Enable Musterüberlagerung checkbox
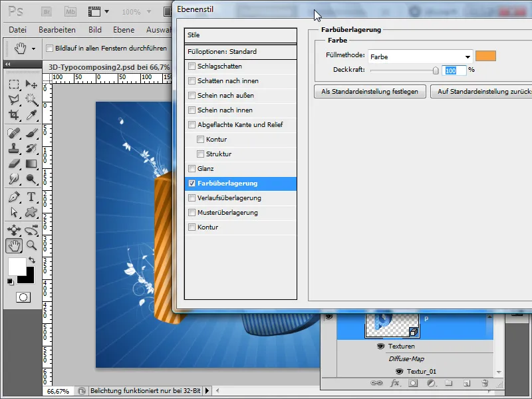The width and height of the screenshot is (532, 399). pos(192,212)
